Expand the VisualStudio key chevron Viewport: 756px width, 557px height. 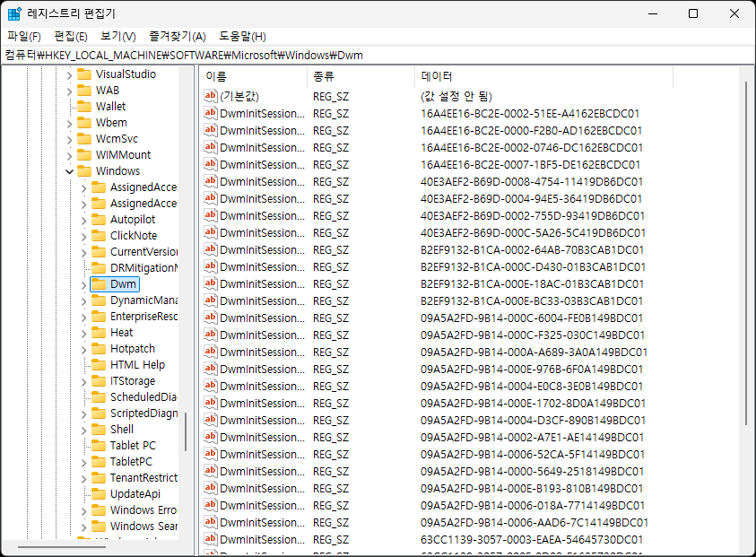69,74
